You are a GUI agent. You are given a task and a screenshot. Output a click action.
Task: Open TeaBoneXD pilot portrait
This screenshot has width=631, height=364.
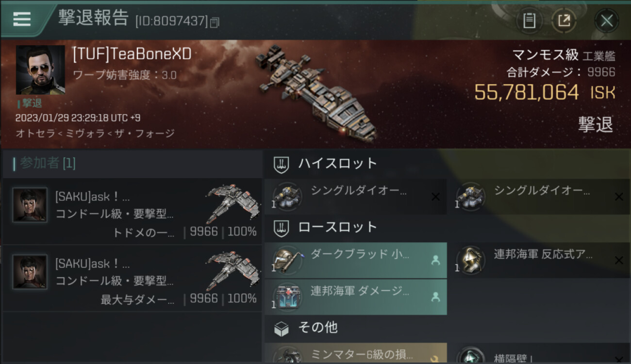pyautogui.click(x=40, y=70)
